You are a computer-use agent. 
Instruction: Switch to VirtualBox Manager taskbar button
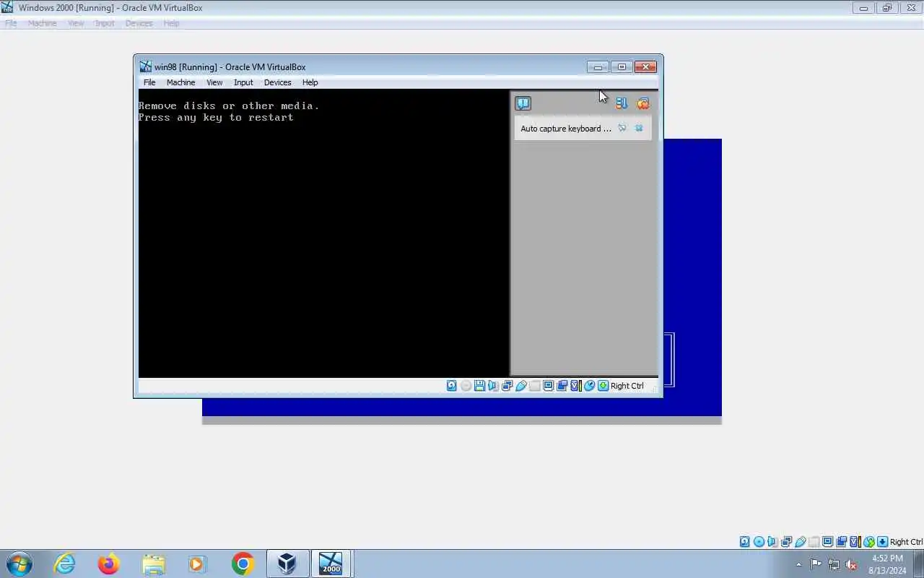(287, 564)
